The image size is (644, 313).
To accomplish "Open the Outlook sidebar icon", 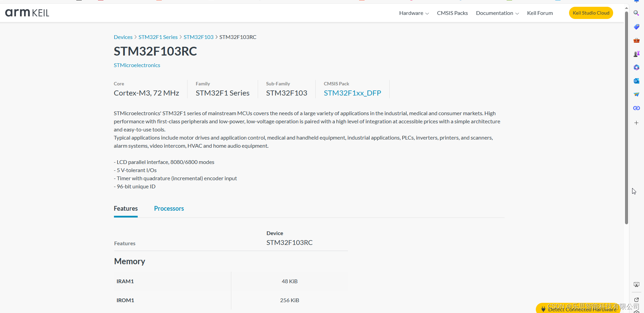I will [636, 81].
